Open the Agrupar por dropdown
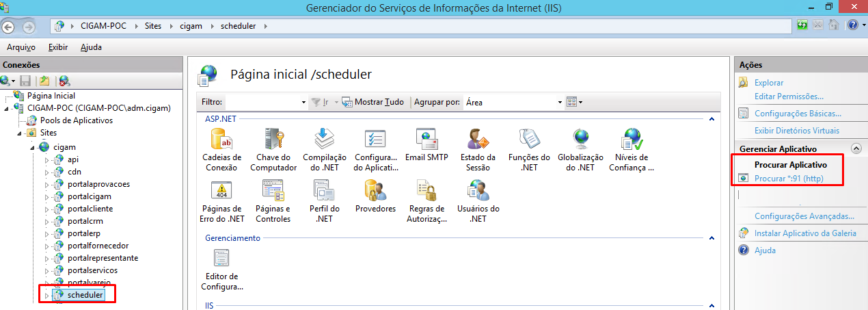This screenshot has height=310, width=868. [x=559, y=102]
